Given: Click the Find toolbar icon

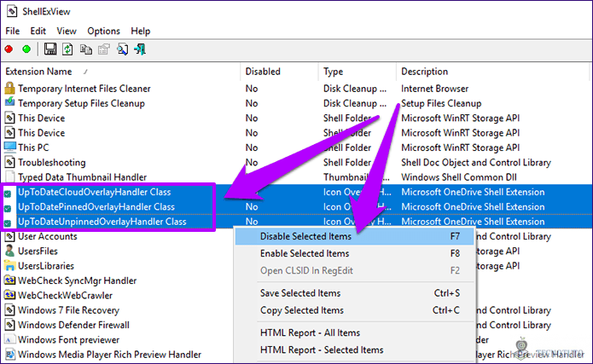Looking at the screenshot, I should (122, 49).
